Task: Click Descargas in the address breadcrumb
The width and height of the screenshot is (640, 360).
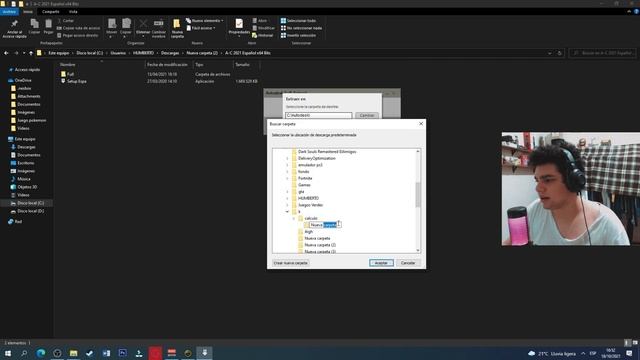Action: pyautogui.click(x=170, y=53)
